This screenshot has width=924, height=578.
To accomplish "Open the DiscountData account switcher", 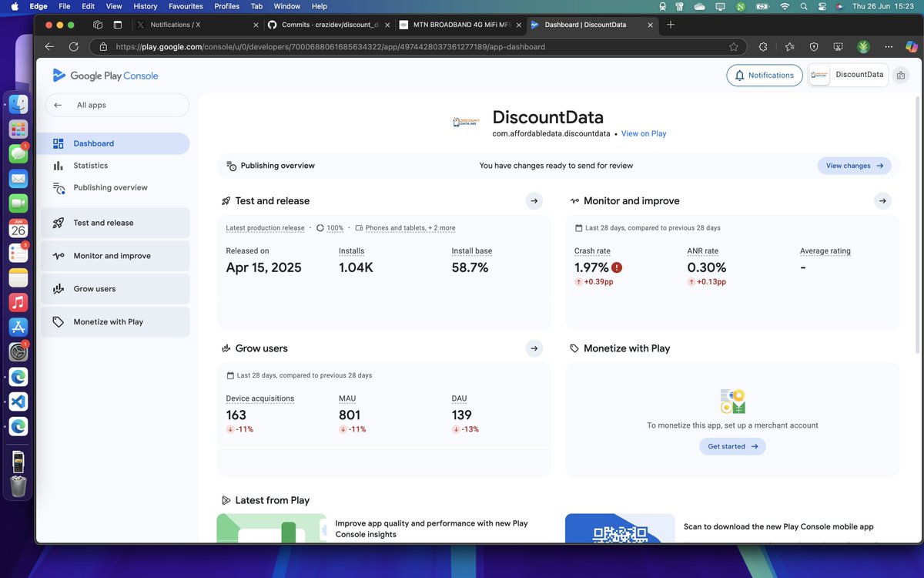I will point(848,75).
